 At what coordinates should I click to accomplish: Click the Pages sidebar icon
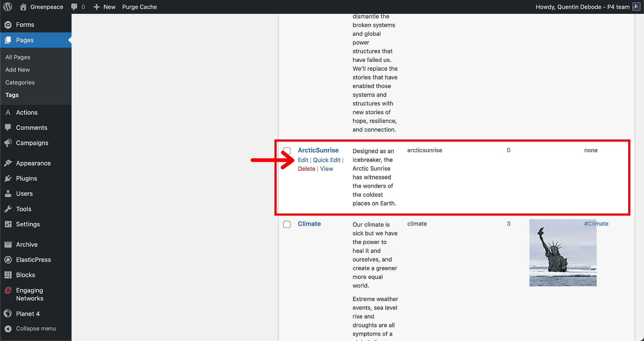pos(8,40)
